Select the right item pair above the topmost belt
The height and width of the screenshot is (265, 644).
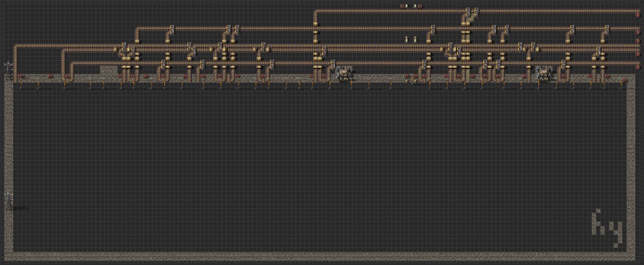[418, 6]
